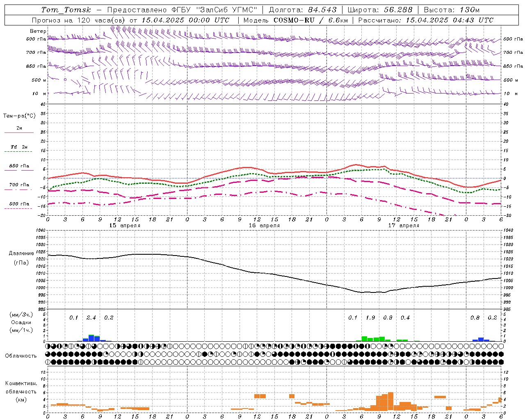The image size is (525, 420).
Task: Click the 'Рассчитано: 15.04.2025 04:43 UTC' timestamp
Action: [x=426, y=20]
